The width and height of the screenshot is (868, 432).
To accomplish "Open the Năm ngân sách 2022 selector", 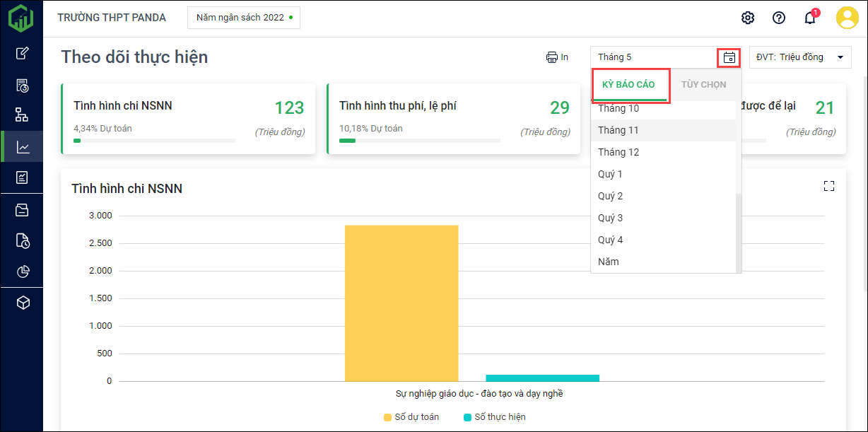I will [x=243, y=18].
